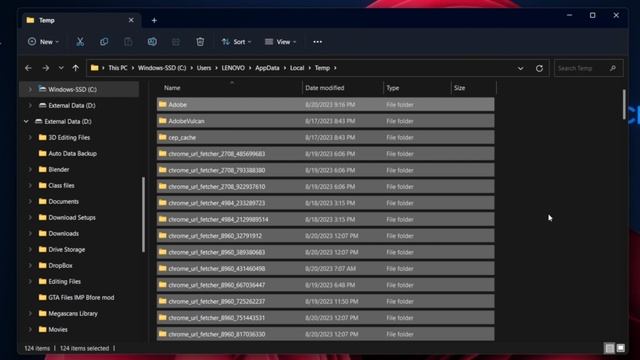Select DropBox folder in sidebar
Image resolution: width=640 pixels, height=360 pixels.
(x=60, y=265)
